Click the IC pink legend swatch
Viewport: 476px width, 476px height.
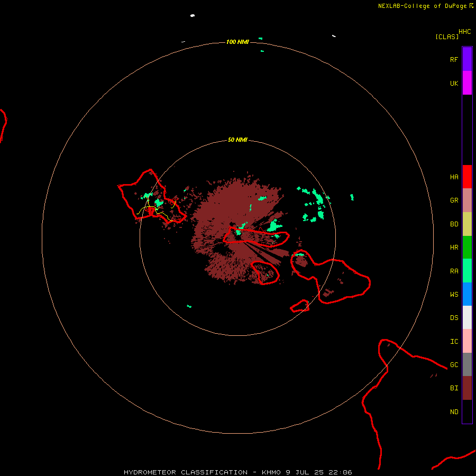[467, 341]
